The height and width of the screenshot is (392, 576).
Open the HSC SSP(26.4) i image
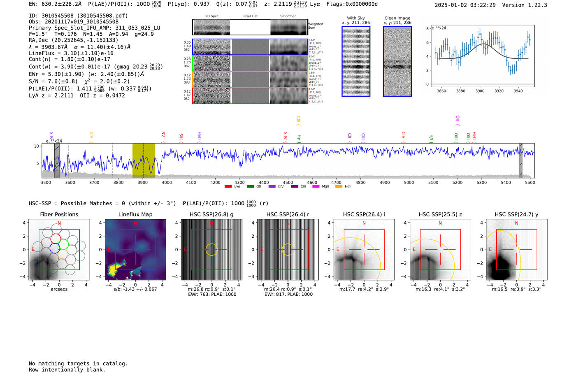click(364, 250)
